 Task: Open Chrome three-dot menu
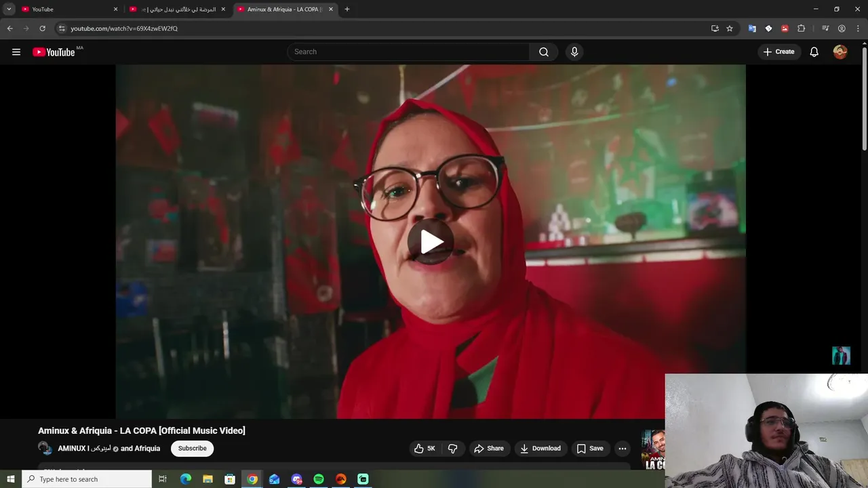click(858, 28)
